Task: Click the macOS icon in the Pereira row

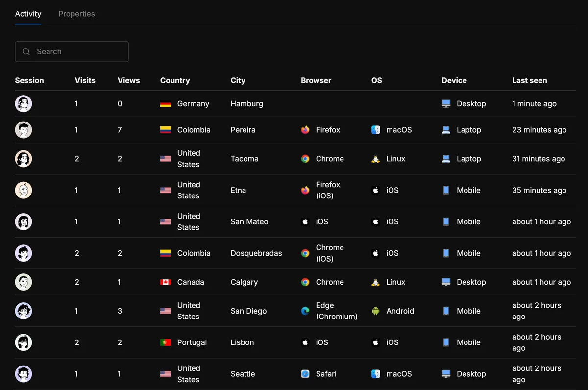Action: pyautogui.click(x=376, y=130)
